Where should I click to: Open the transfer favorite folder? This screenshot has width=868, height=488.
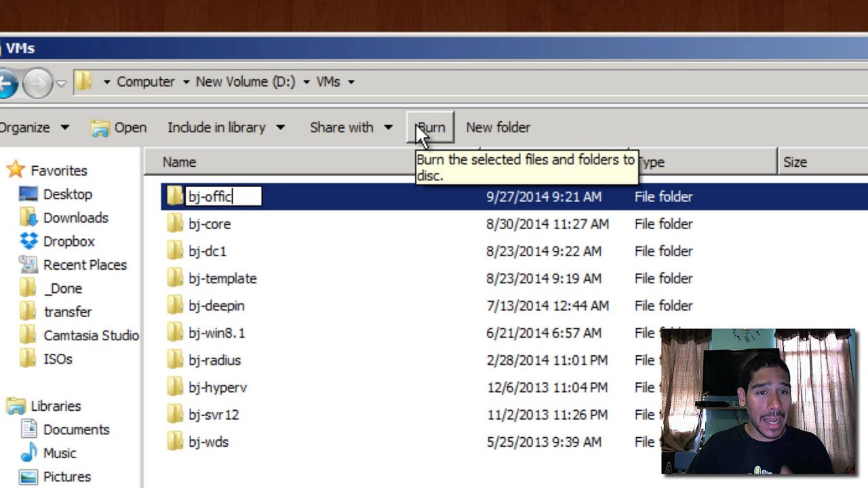[x=67, y=312]
